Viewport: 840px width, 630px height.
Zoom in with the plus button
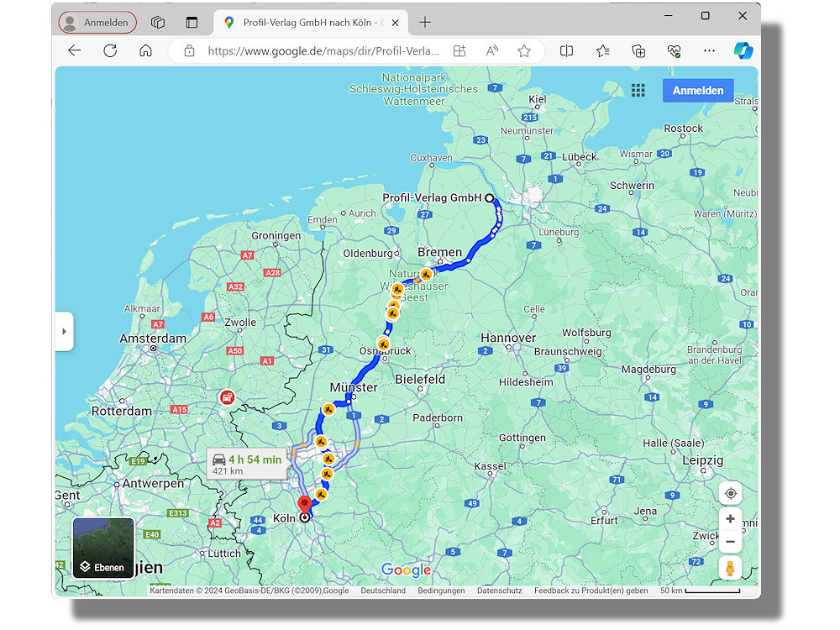(x=730, y=518)
